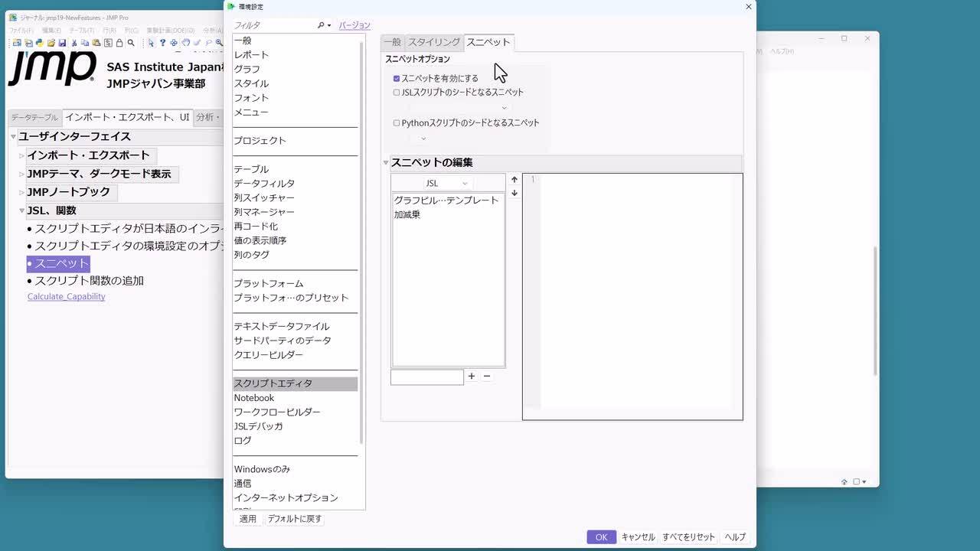Select レポート in preferences category list
980x551 pixels.
coord(251,55)
